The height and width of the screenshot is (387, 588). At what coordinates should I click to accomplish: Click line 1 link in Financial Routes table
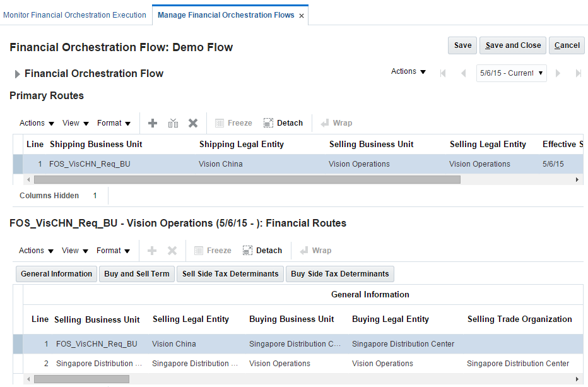click(x=46, y=344)
